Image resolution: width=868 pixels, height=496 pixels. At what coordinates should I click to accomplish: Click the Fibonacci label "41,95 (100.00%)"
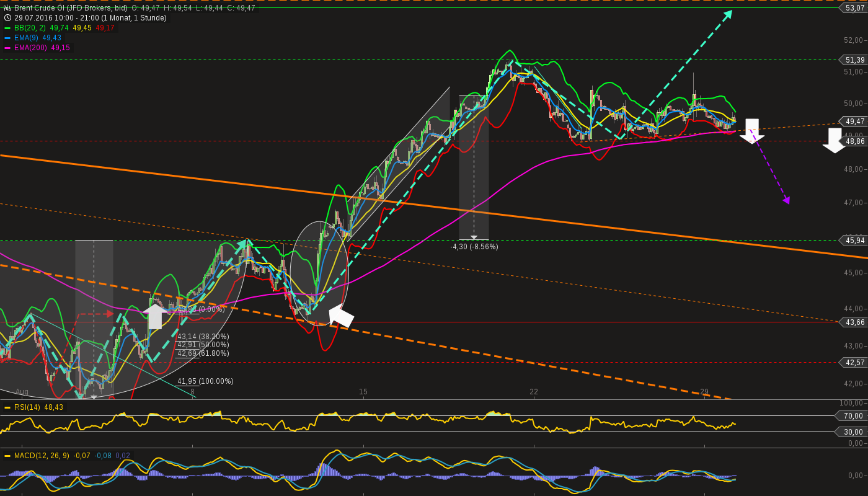206,381
